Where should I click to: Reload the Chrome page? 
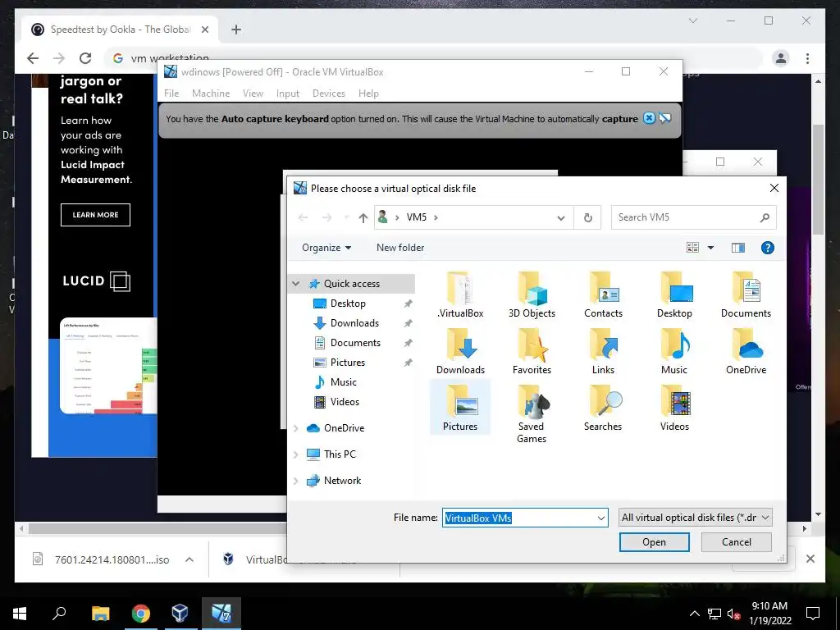click(x=85, y=58)
